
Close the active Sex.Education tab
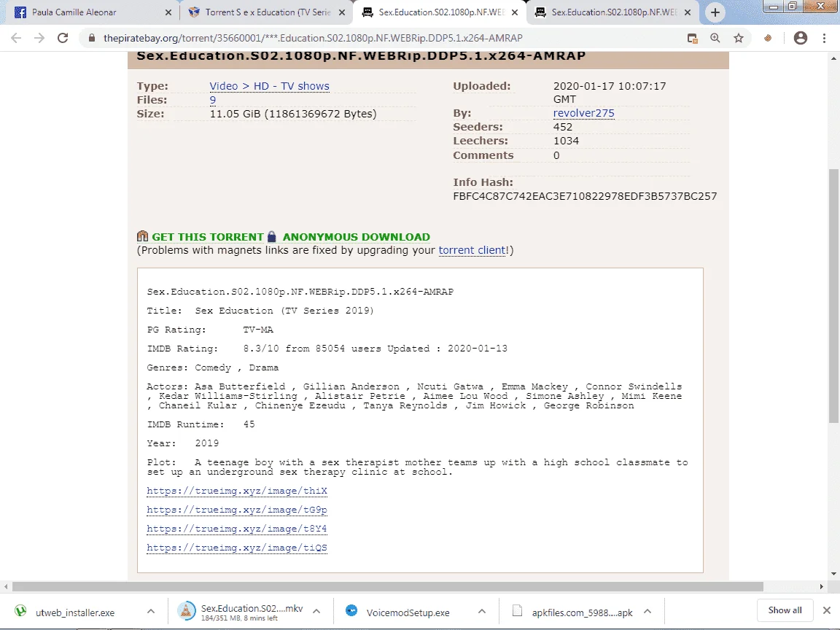point(515,12)
